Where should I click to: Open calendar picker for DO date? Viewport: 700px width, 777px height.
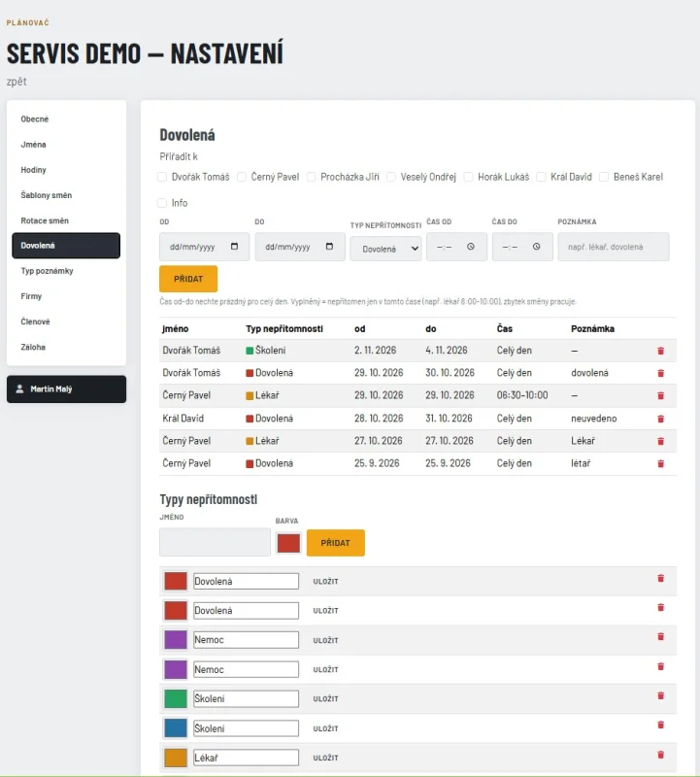[329, 247]
